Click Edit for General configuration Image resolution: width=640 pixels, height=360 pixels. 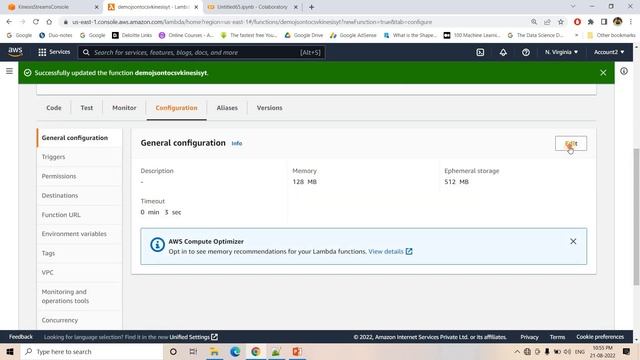point(571,143)
